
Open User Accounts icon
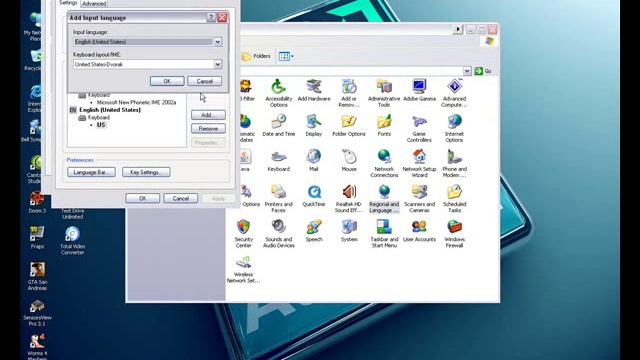point(419,231)
